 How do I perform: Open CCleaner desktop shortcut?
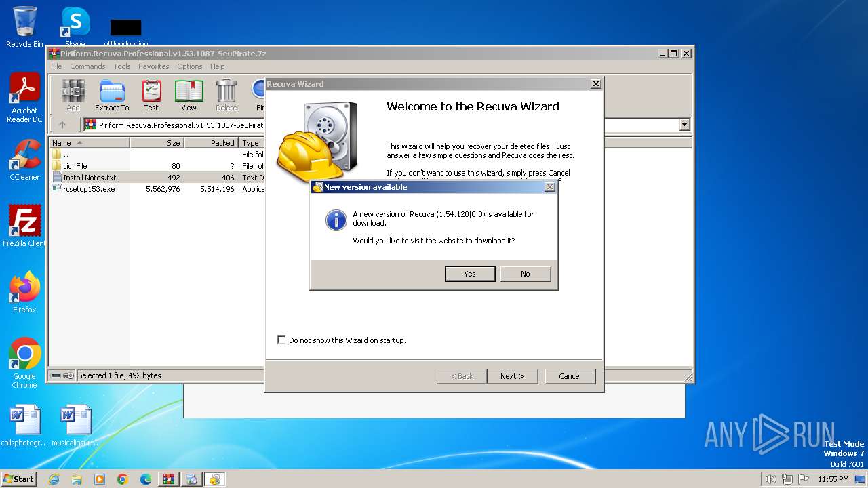click(x=24, y=160)
